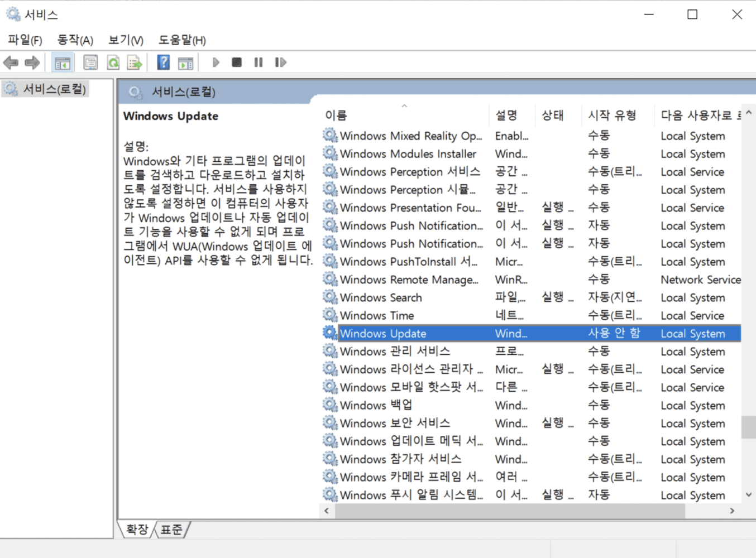Select the Windows PushToInstall 서... row
Viewport: 756px width, 558px height.
[531, 261]
